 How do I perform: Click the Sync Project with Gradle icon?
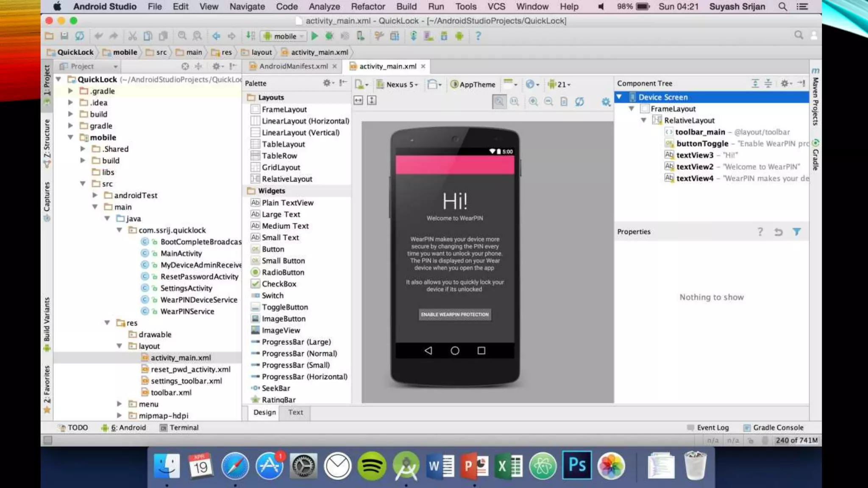pos(413,36)
